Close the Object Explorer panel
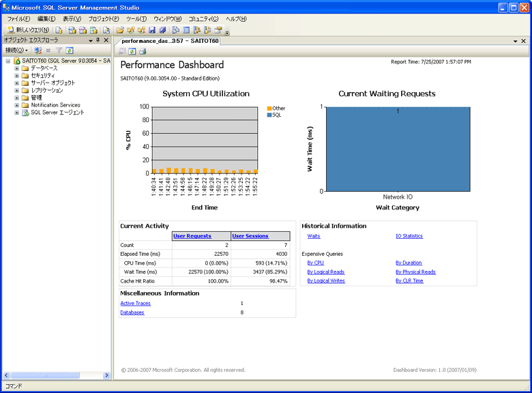 (106, 40)
